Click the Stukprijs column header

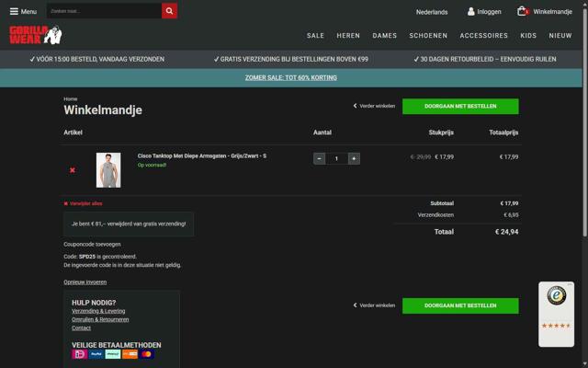click(441, 132)
